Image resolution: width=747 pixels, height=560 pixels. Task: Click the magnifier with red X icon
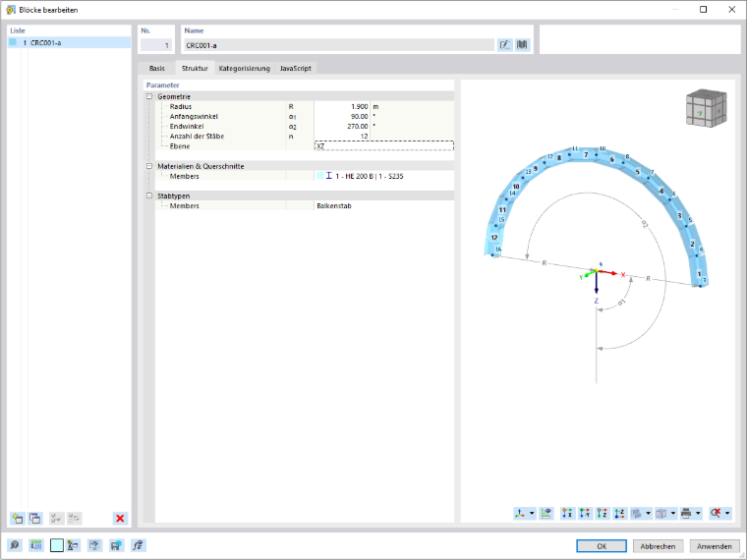716,513
